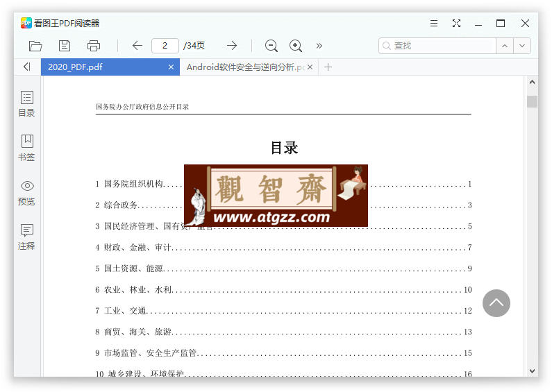
Task: Zoom in with the plus magnifier
Action: point(296,46)
